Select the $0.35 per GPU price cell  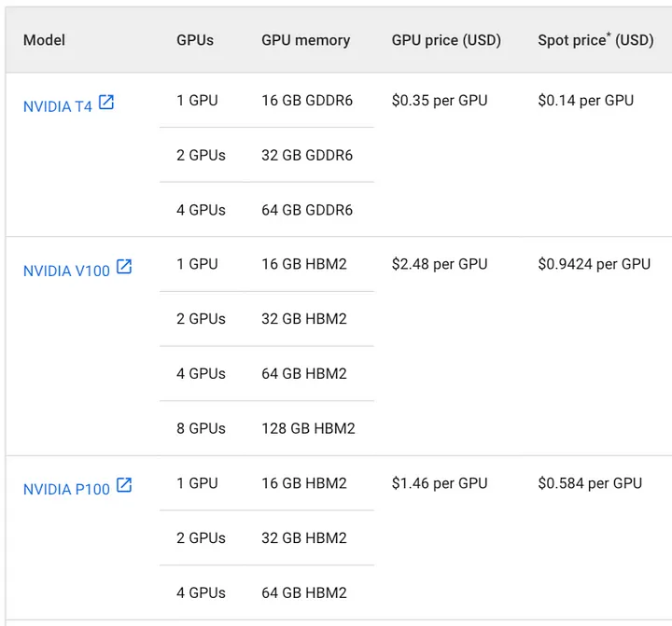[x=440, y=100]
